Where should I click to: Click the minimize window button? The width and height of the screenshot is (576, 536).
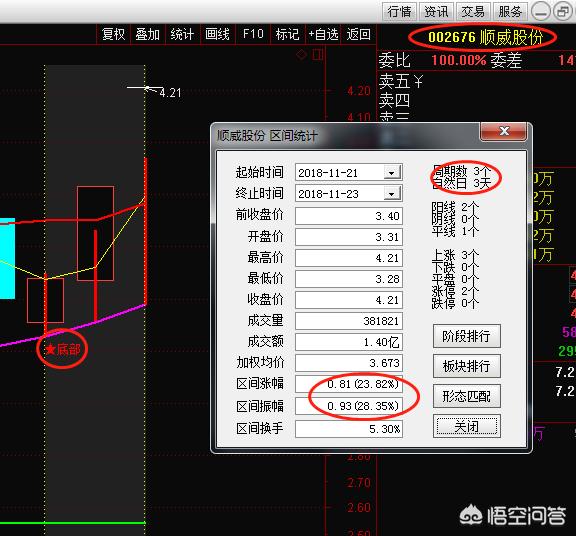tap(540, 12)
